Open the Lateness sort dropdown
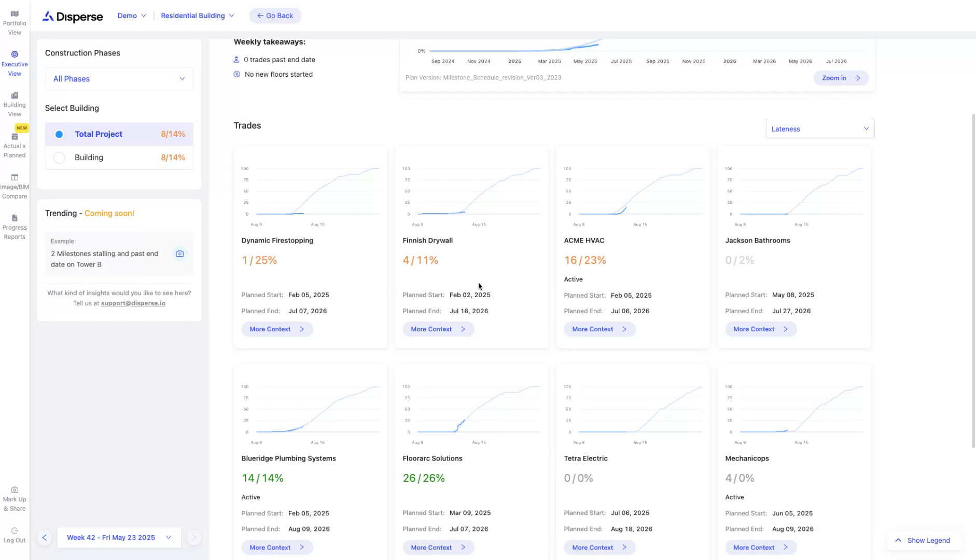 click(x=819, y=129)
